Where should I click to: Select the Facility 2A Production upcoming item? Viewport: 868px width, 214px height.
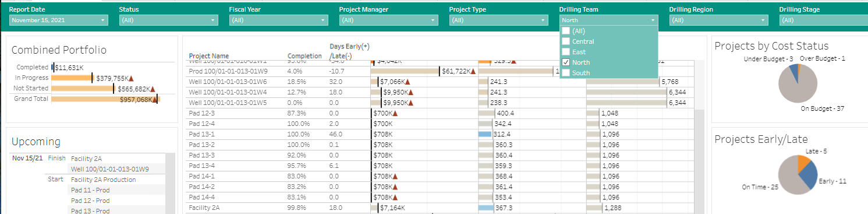click(x=103, y=180)
